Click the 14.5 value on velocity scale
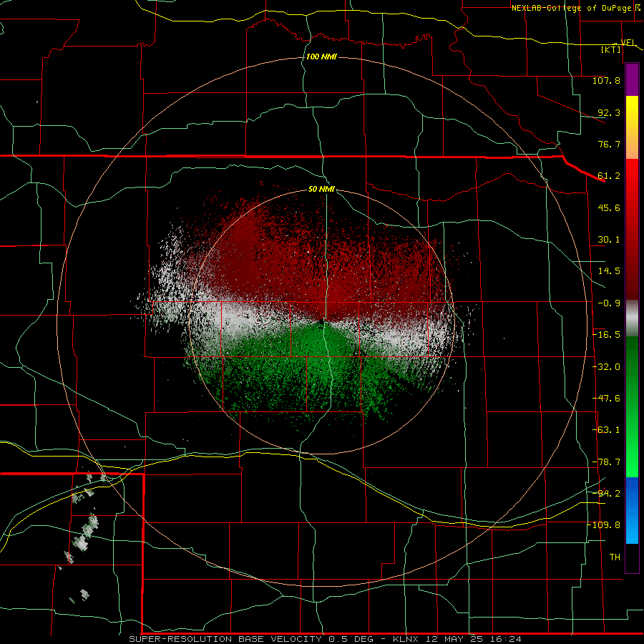644x644 pixels. pos(609,271)
